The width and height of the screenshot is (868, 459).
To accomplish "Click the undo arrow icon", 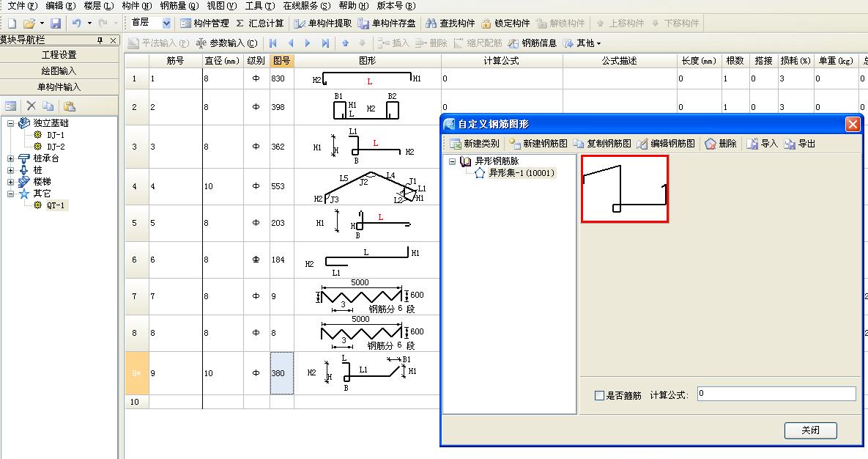I will pyautogui.click(x=77, y=23).
